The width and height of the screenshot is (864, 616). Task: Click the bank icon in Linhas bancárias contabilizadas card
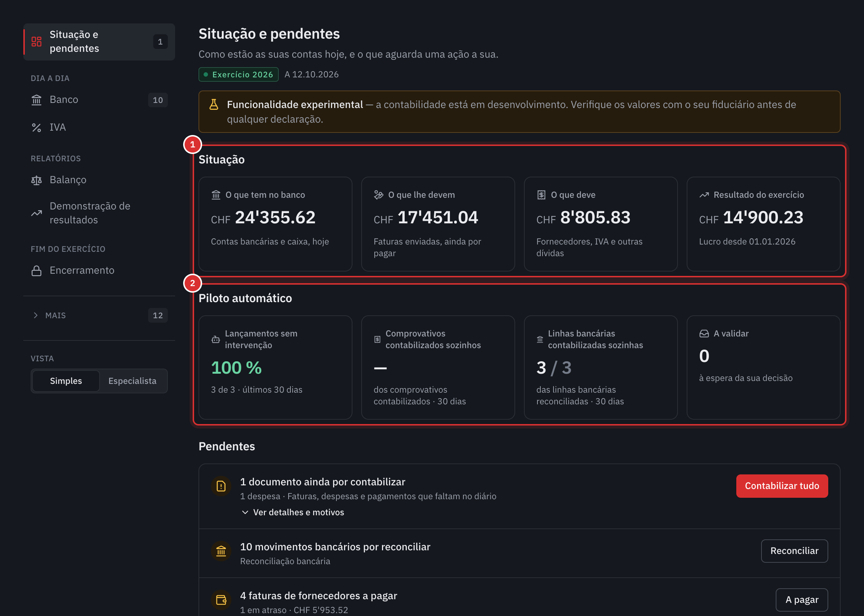(540, 339)
